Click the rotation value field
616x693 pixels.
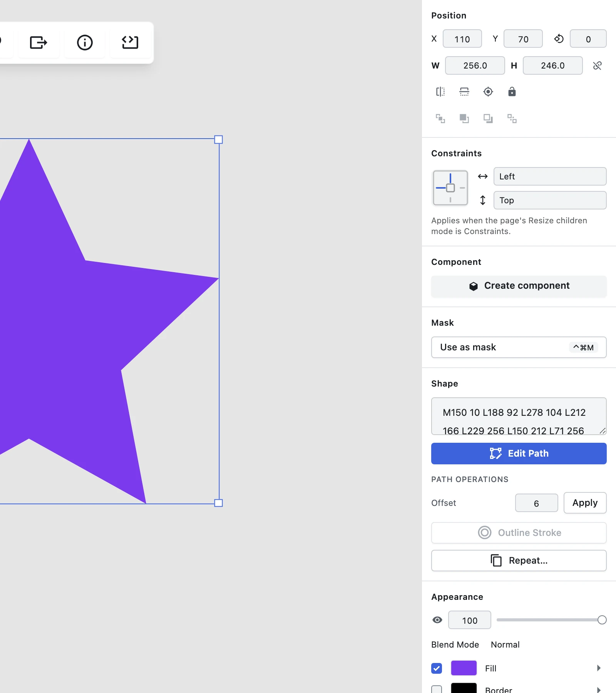tap(588, 38)
